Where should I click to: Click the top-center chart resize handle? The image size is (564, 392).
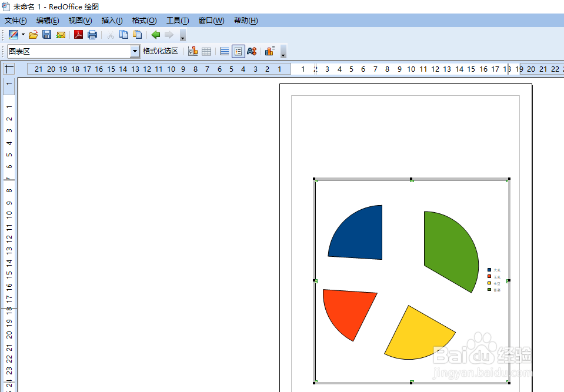(x=412, y=179)
